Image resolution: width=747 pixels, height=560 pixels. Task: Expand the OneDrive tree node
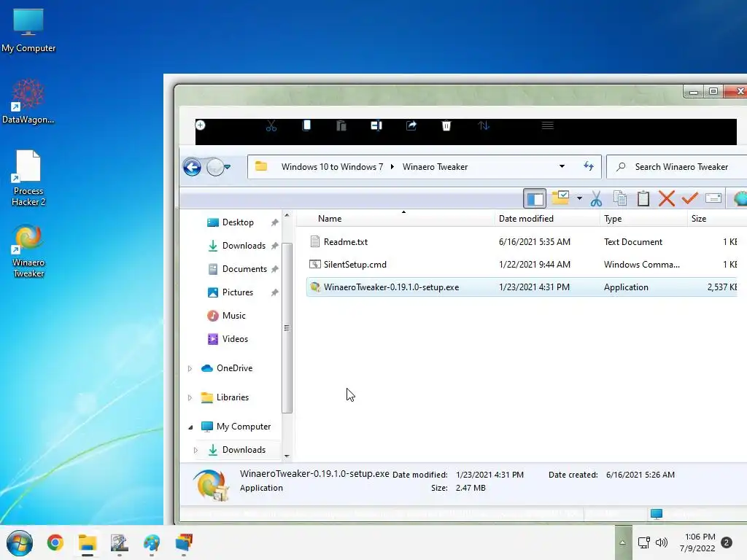click(190, 368)
